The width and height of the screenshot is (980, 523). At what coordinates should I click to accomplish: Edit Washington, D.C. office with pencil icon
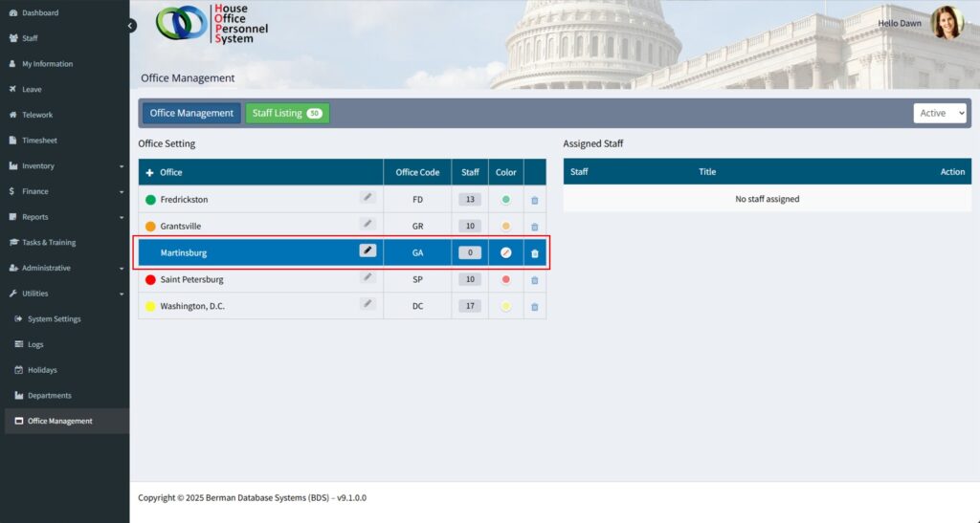367,303
